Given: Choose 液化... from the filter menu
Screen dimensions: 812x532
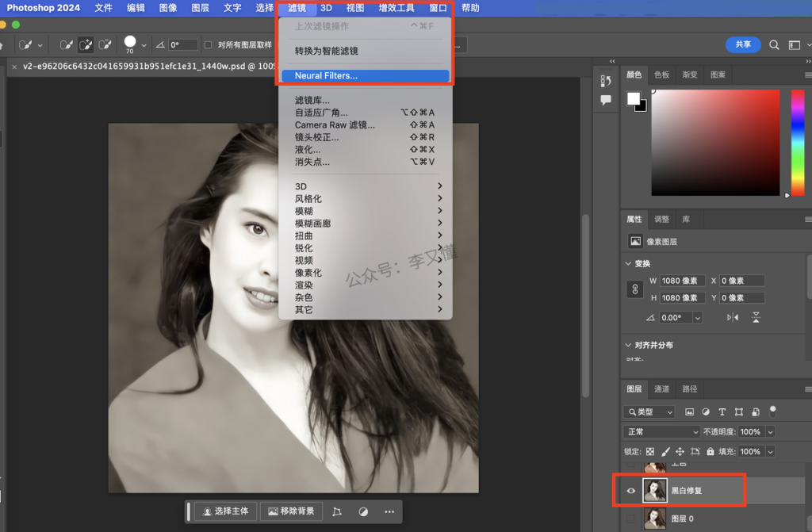Looking at the screenshot, I should pos(365,149).
